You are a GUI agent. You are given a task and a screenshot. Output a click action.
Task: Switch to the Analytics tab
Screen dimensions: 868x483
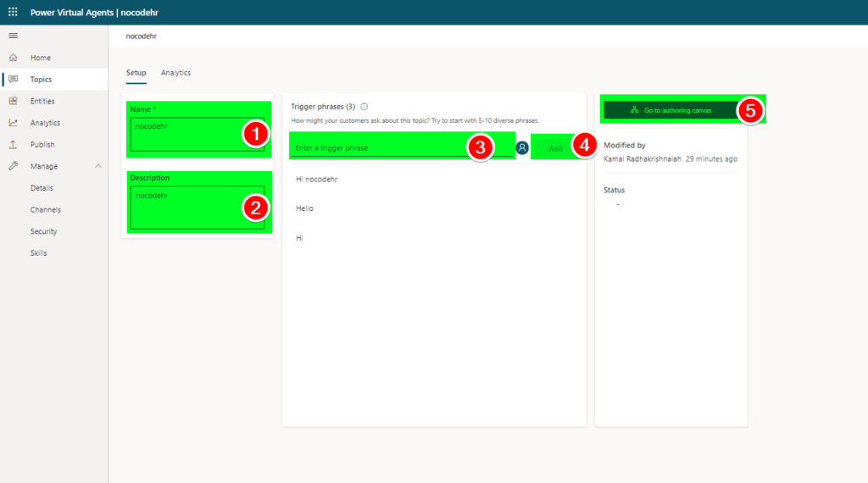pyautogui.click(x=176, y=73)
